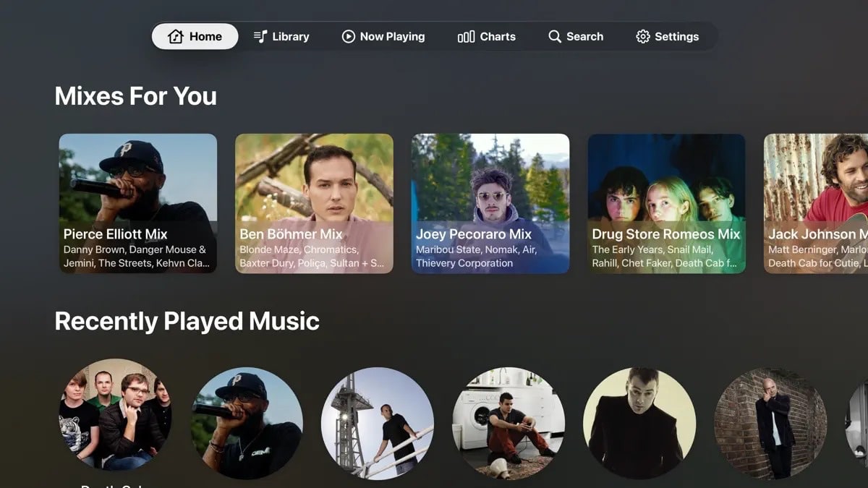Select the Drug Store Romeos Mix card

(x=666, y=203)
